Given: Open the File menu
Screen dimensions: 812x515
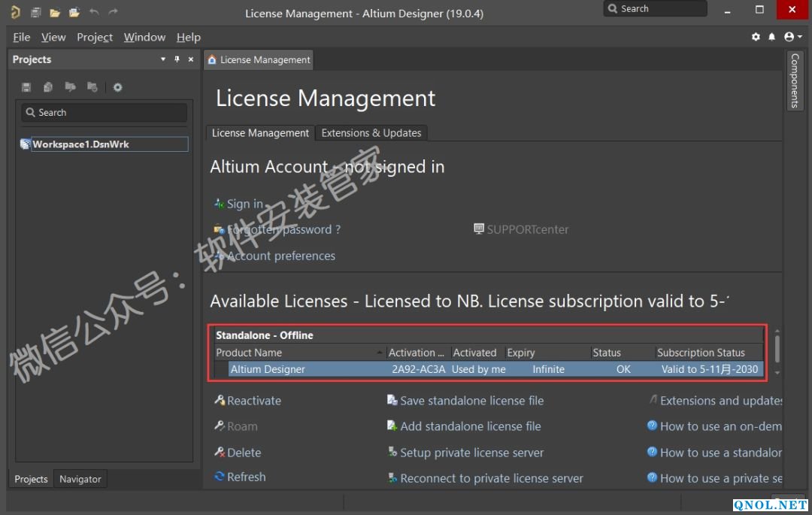Looking at the screenshot, I should pos(22,37).
